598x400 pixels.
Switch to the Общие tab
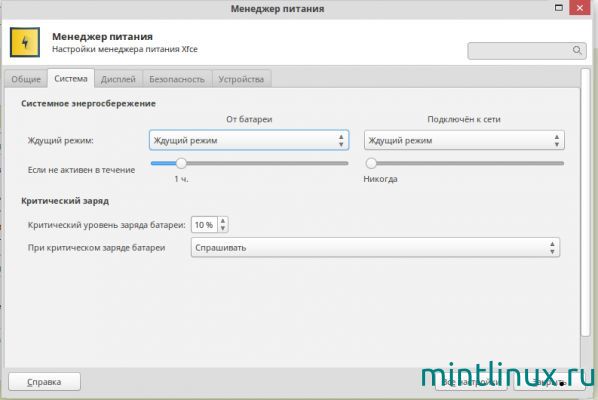tap(26, 79)
